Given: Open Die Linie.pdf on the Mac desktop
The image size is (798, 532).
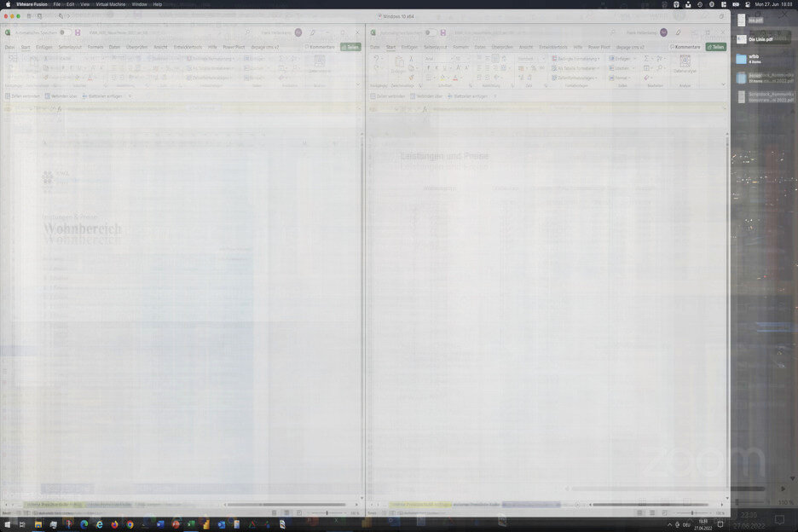Looking at the screenshot, I should pyautogui.click(x=755, y=39).
